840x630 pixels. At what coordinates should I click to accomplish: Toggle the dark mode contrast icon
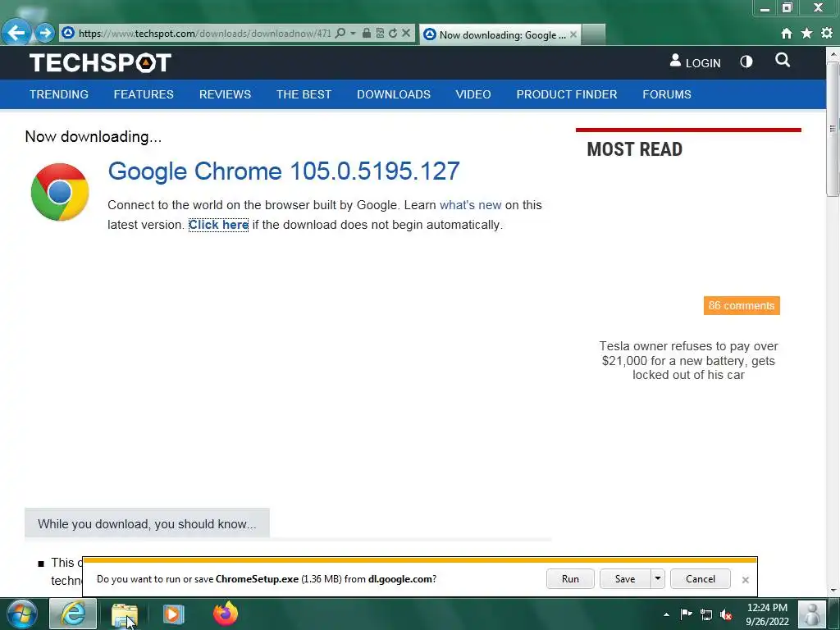click(746, 62)
